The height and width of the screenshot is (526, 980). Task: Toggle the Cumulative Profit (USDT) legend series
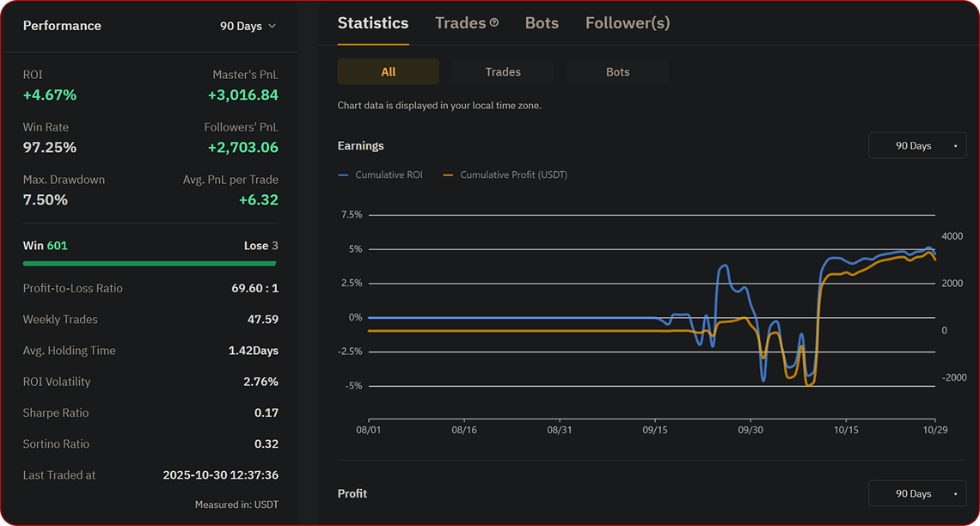(505, 174)
